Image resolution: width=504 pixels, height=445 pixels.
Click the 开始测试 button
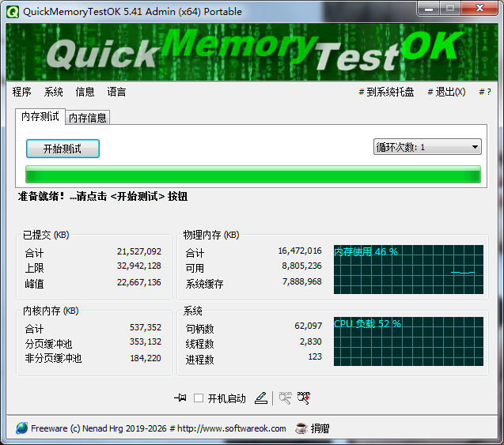click(x=63, y=149)
